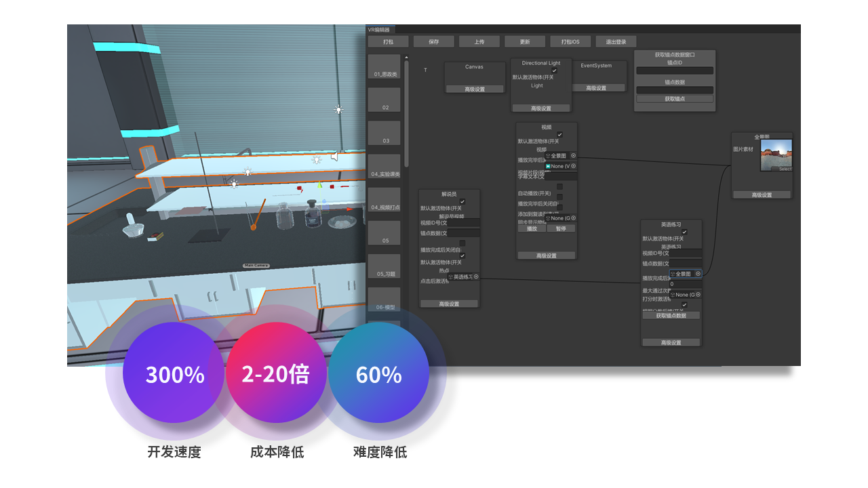This screenshot has height=488, width=868.
Task: Click the 播放 play button
Action: (532, 228)
